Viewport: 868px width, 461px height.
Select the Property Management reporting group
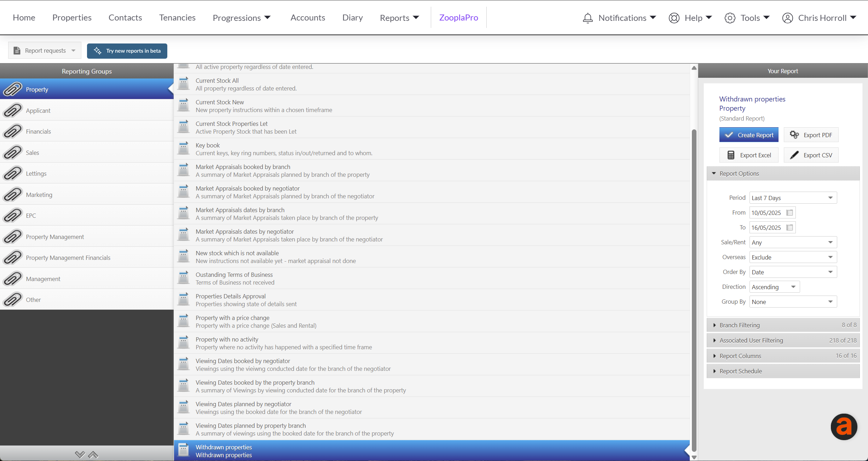point(87,237)
